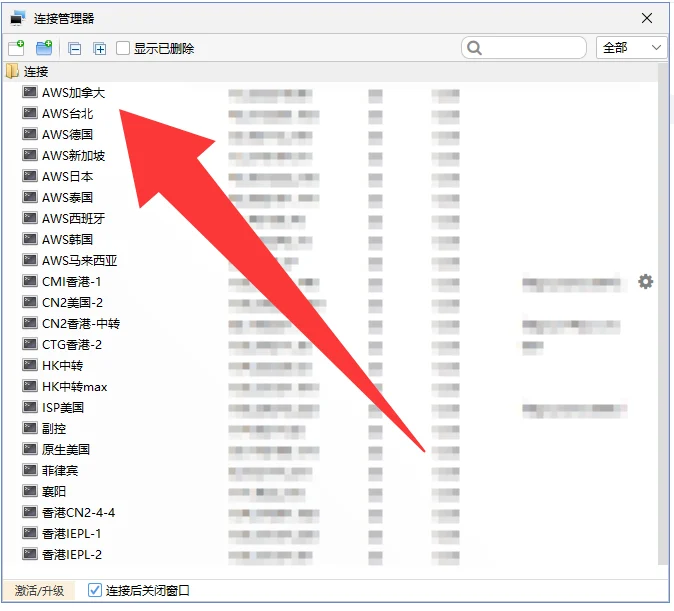Viewport: 674px width, 611px height.
Task: Expand all tree nodes icon
Action: click(x=100, y=49)
